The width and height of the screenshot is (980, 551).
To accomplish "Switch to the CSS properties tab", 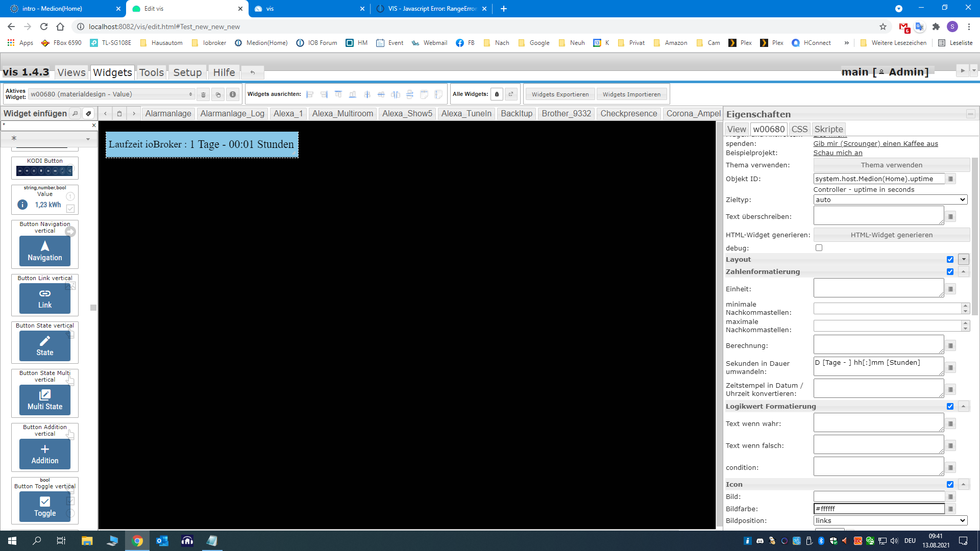I will (x=799, y=130).
